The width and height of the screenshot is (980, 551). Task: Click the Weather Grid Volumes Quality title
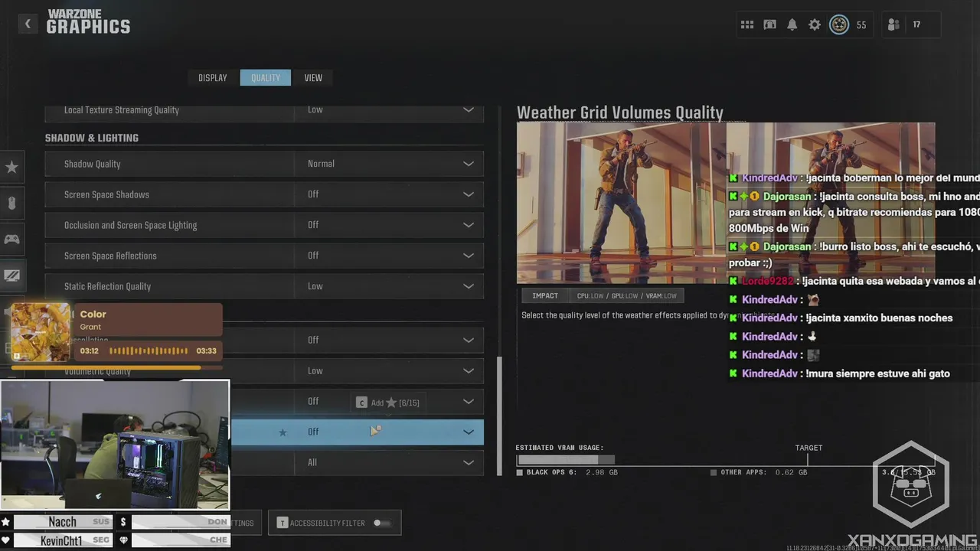click(x=620, y=113)
